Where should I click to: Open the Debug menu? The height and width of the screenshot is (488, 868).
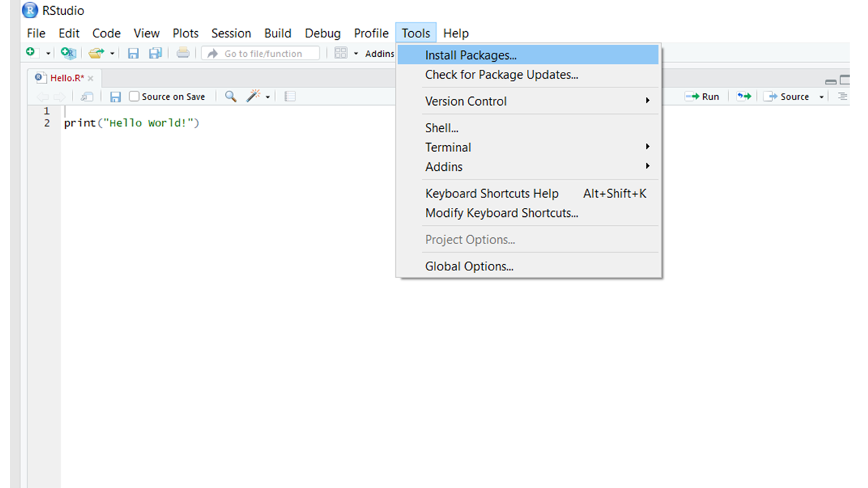pos(323,33)
